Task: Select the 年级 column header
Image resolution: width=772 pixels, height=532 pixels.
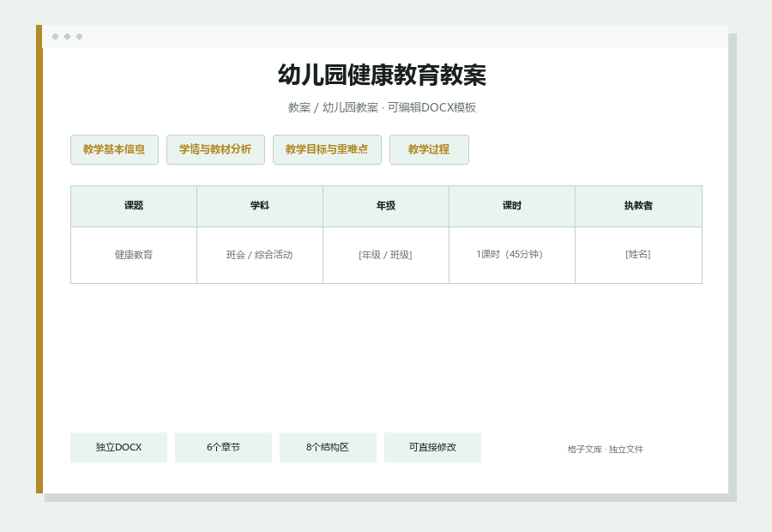Action: click(x=385, y=206)
